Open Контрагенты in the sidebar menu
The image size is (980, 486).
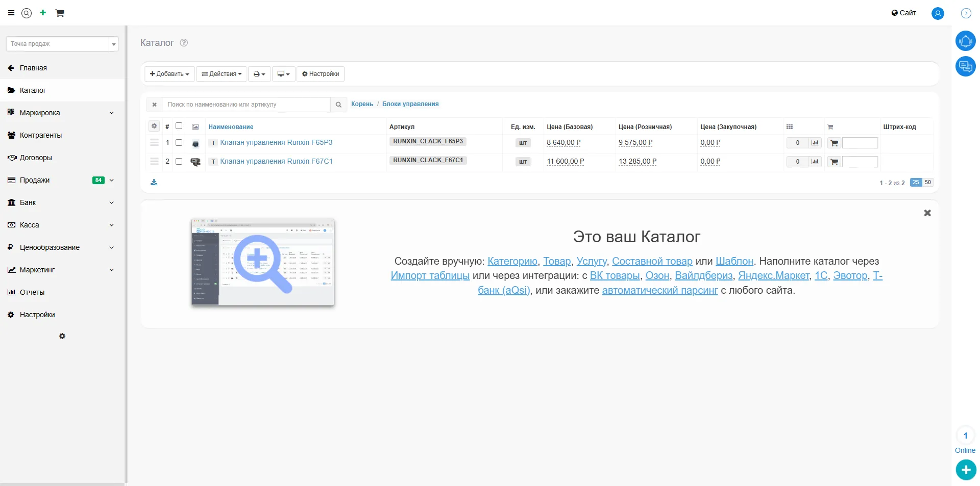coord(41,135)
